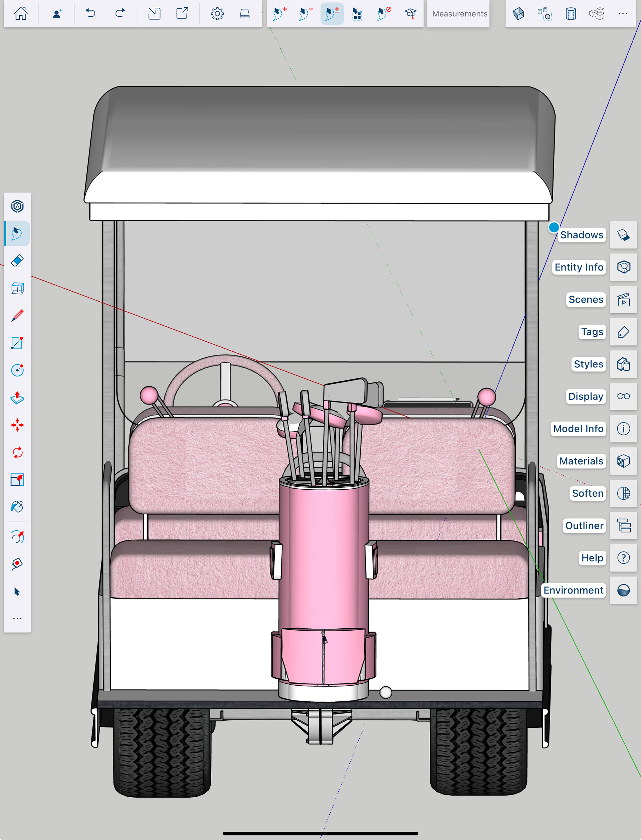Open Entity Info panel
The height and width of the screenshot is (840, 641).
pos(623,267)
